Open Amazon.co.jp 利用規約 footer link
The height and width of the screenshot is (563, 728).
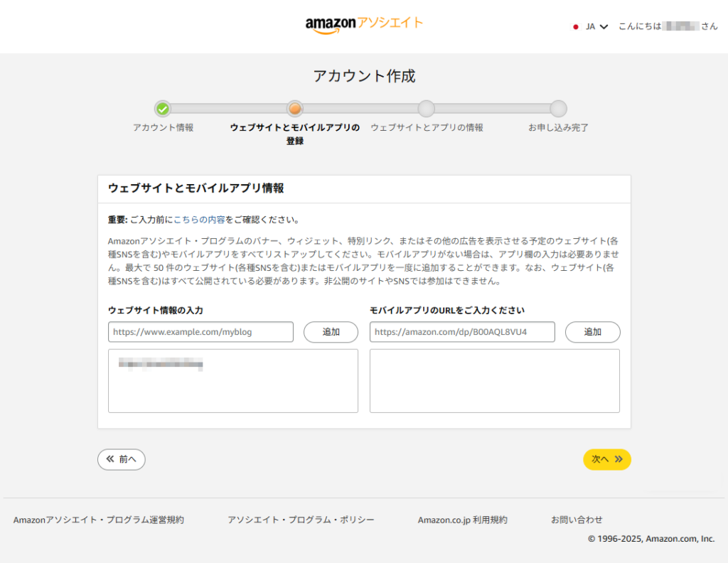(x=462, y=520)
